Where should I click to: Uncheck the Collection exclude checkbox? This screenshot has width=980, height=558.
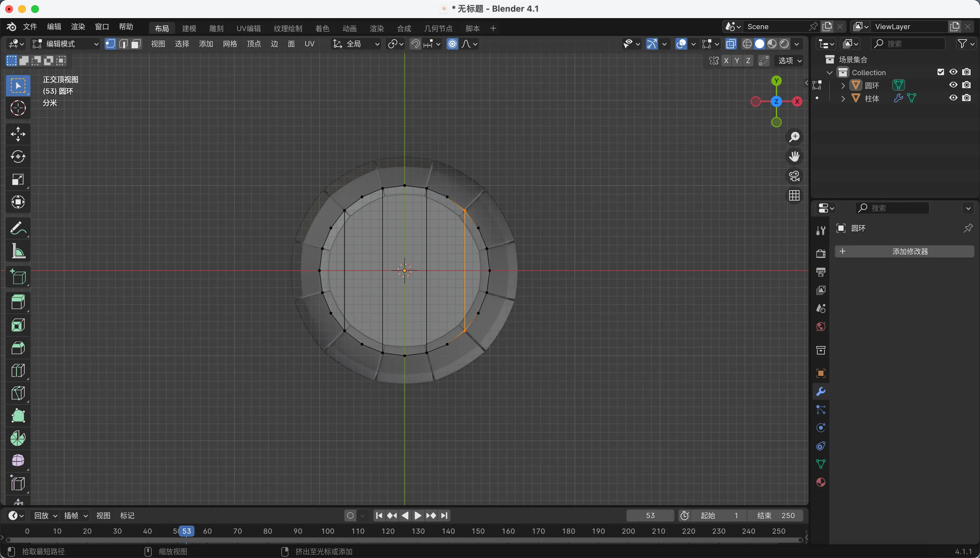click(x=940, y=72)
